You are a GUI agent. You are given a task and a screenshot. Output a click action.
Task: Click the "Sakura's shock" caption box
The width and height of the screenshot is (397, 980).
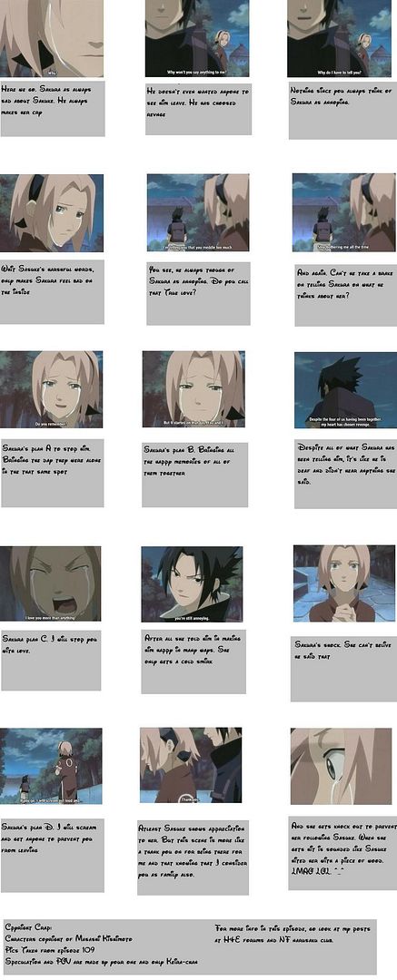pos(342,666)
